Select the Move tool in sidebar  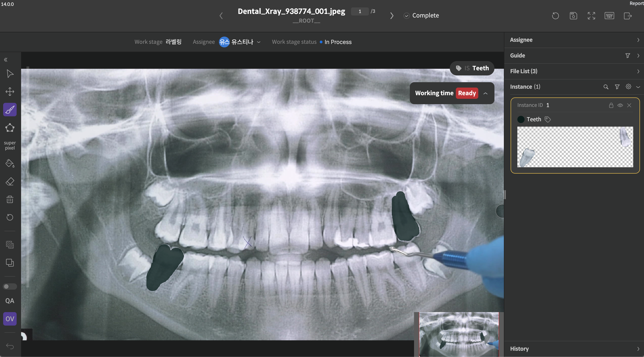10,91
